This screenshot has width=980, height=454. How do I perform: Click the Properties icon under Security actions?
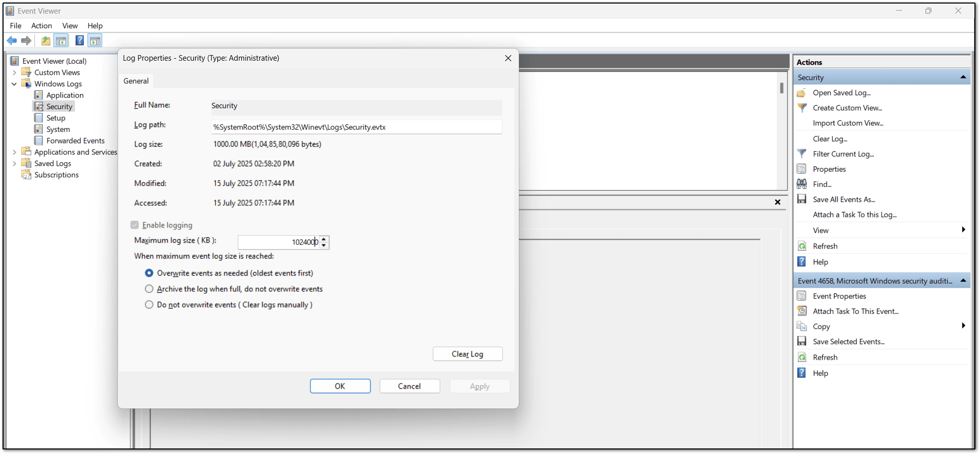coord(801,169)
